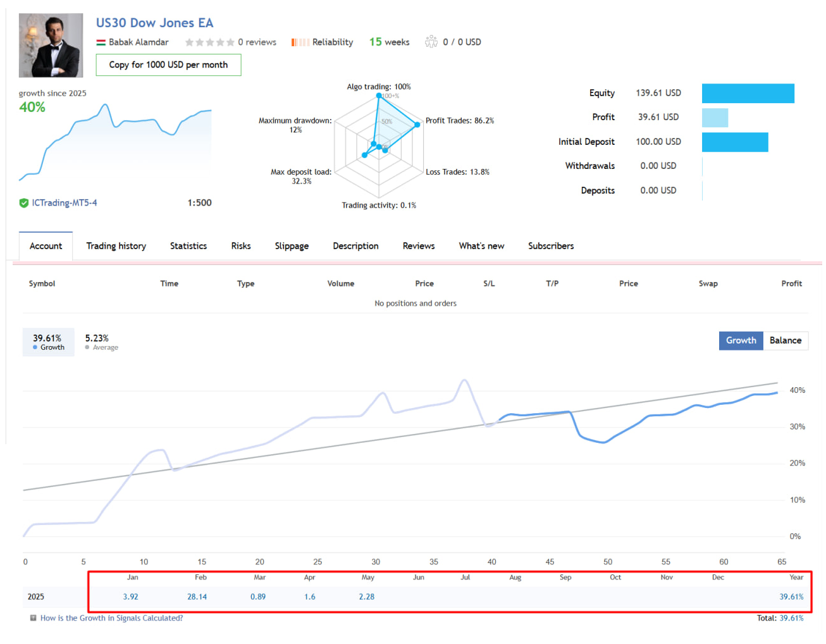
Task: Click the Initial Deposit blue bar
Action: [735, 142]
